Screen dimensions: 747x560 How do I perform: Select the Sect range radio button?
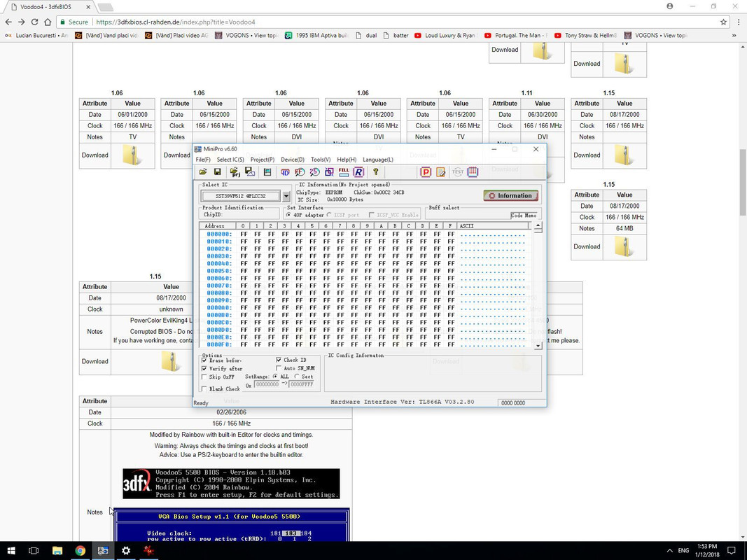click(298, 376)
